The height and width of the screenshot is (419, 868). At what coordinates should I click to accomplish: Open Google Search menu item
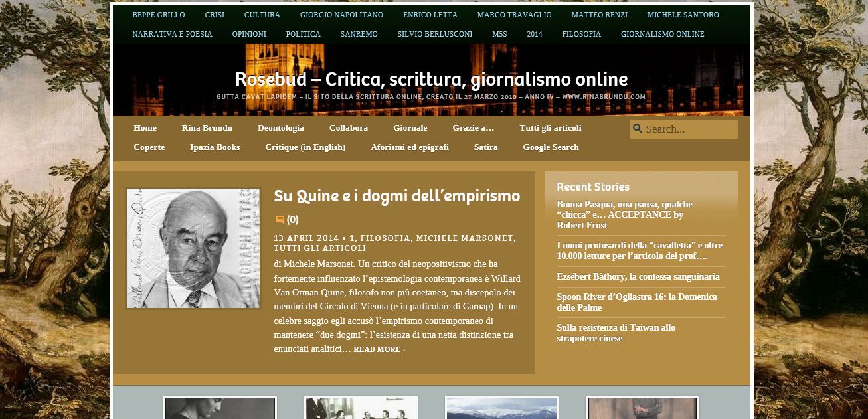point(551,147)
